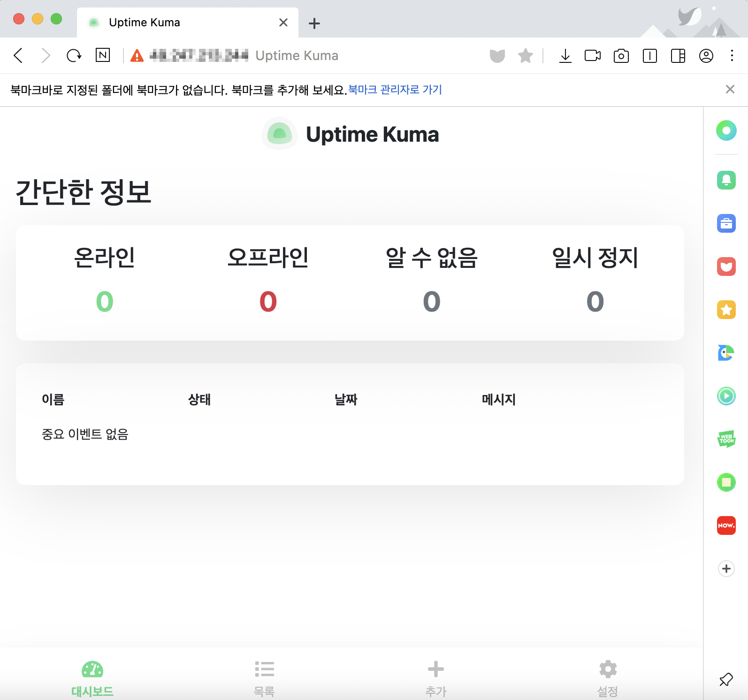Select the Uptime Kuma tab
This screenshot has height=700, width=748.
pyautogui.click(x=188, y=23)
